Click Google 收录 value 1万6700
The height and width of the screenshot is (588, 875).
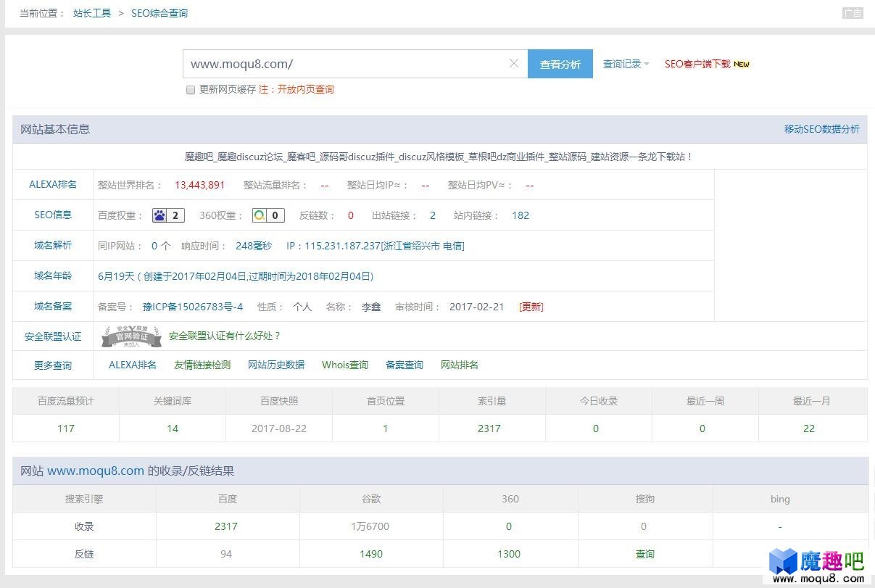tap(370, 526)
